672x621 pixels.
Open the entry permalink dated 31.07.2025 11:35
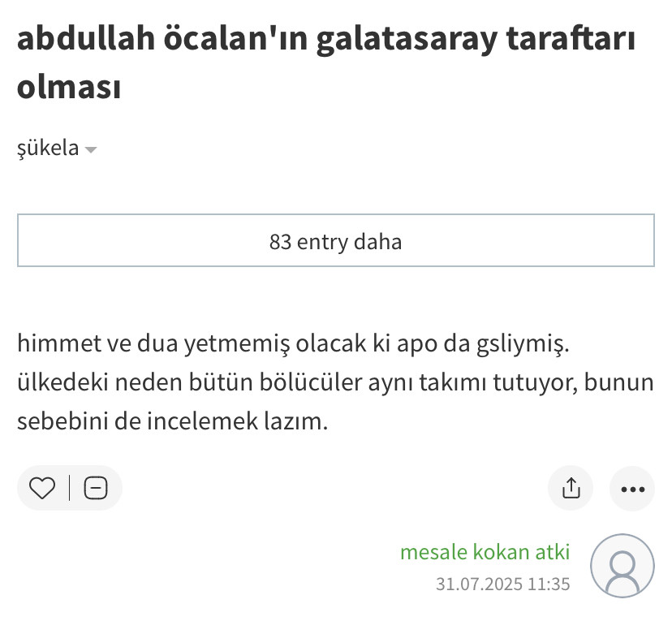click(x=502, y=584)
